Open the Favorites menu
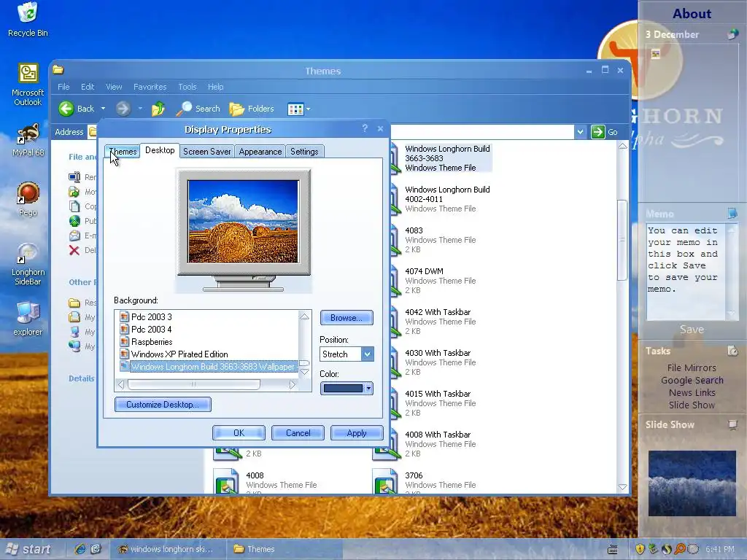The image size is (747, 560). click(150, 87)
